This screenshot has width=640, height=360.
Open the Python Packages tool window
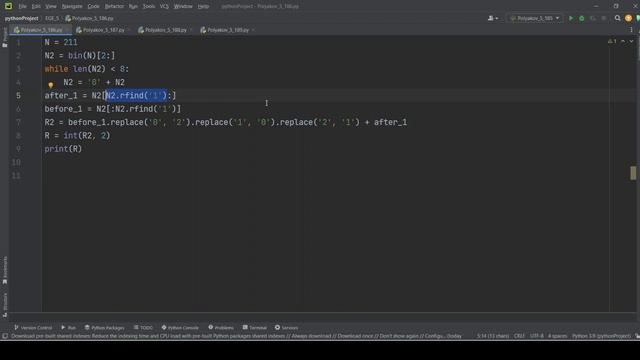click(x=104, y=328)
